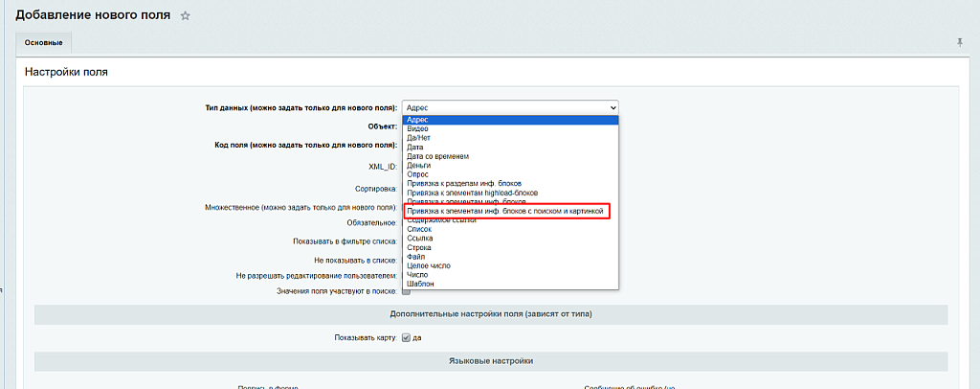This screenshot has width=980, height=389.
Task: Choose Файл in the dropdown list
Action: pos(416,257)
